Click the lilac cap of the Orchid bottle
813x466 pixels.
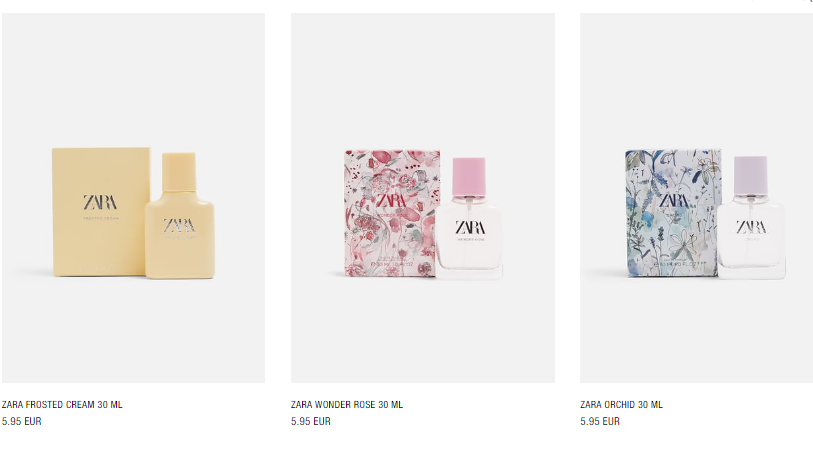pos(750,175)
